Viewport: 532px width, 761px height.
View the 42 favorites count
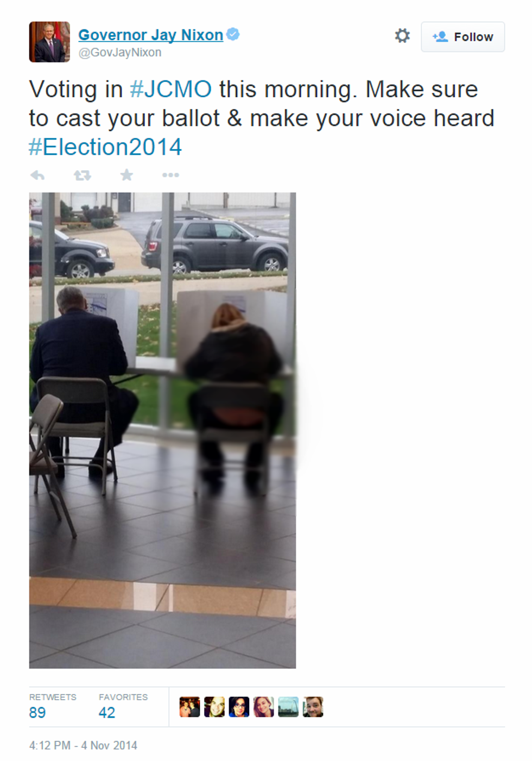(107, 713)
